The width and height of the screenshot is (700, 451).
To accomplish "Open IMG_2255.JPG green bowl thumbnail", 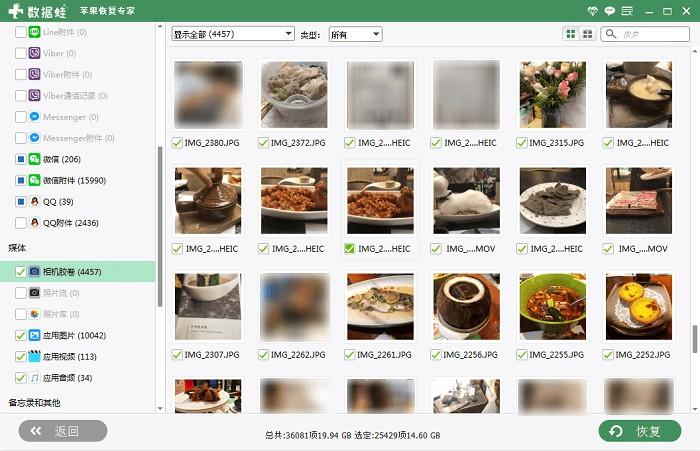I will click(x=553, y=306).
